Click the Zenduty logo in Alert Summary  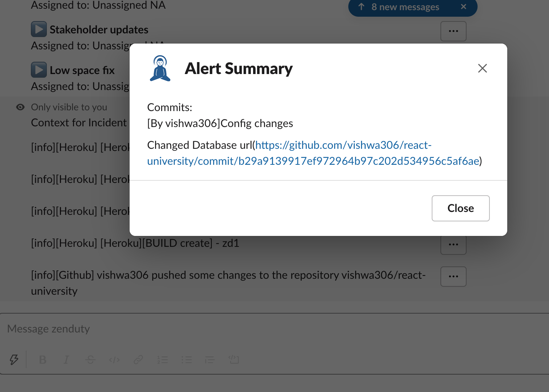(x=160, y=68)
